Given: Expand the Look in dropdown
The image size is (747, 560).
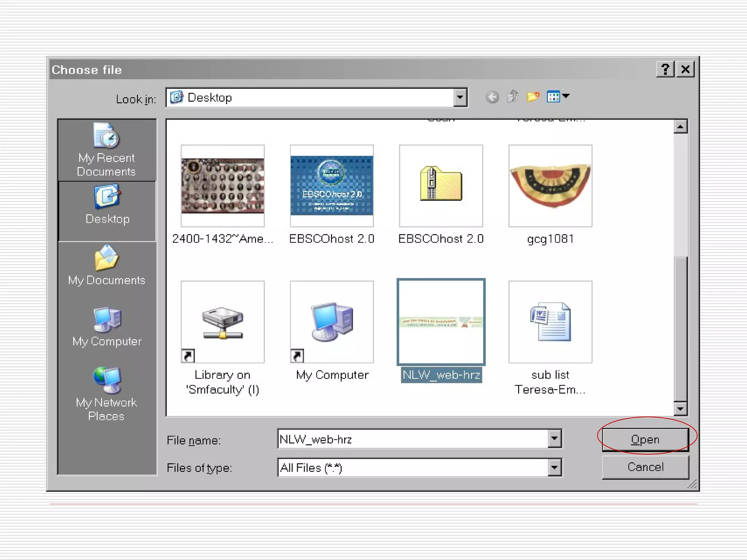Looking at the screenshot, I should coord(460,97).
